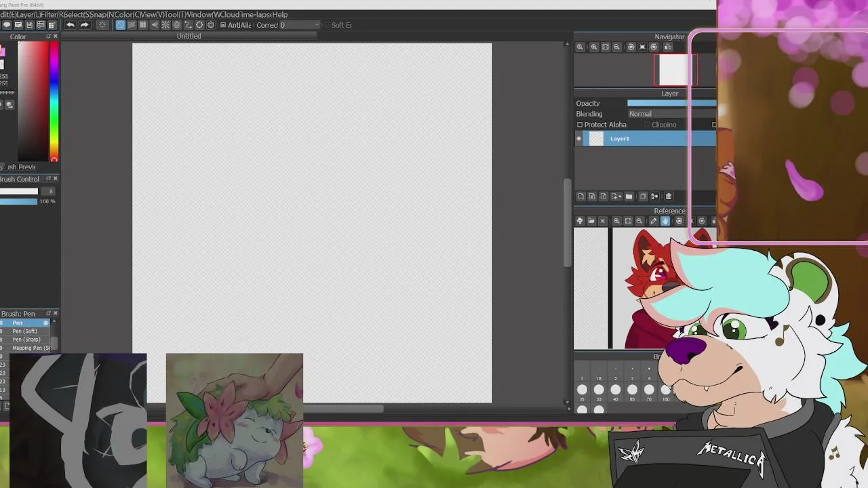
Task: Pick a shade in the color square
Action: (x=33, y=102)
